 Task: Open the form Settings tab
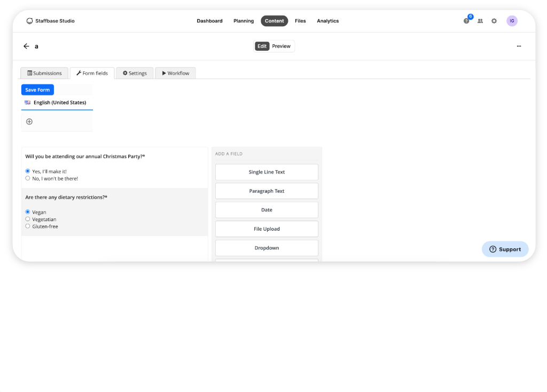click(135, 73)
